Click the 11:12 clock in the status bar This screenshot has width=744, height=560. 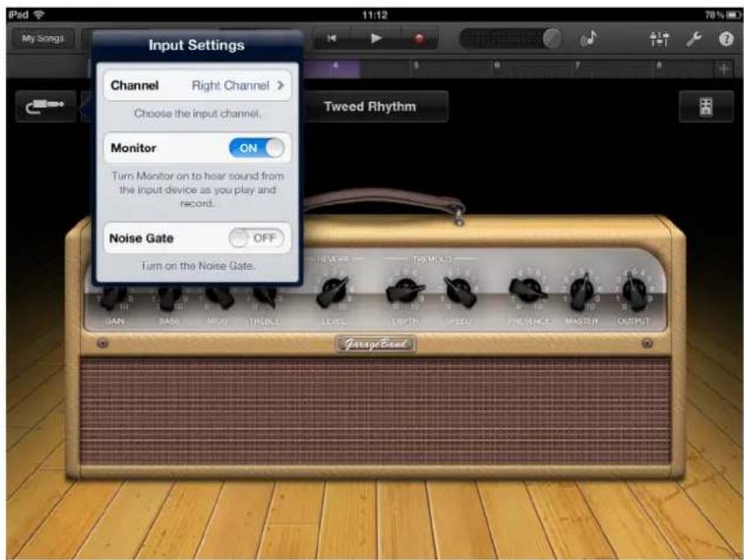[x=375, y=15]
